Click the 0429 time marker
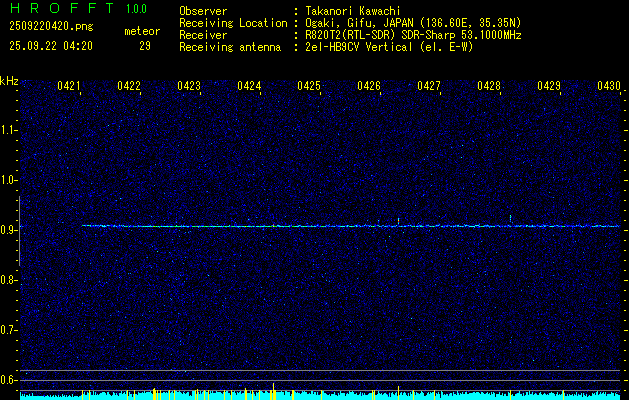This screenshot has height=400, width=629. click(549, 86)
